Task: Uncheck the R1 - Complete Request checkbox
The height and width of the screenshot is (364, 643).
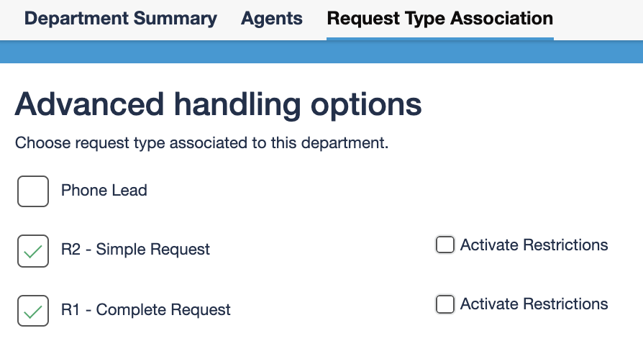Action: click(x=33, y=311)
